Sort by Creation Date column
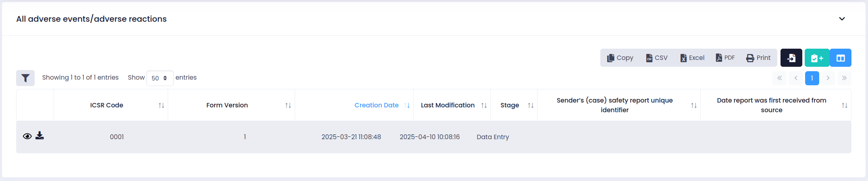 pyautogui.click(x=376, y=105)
